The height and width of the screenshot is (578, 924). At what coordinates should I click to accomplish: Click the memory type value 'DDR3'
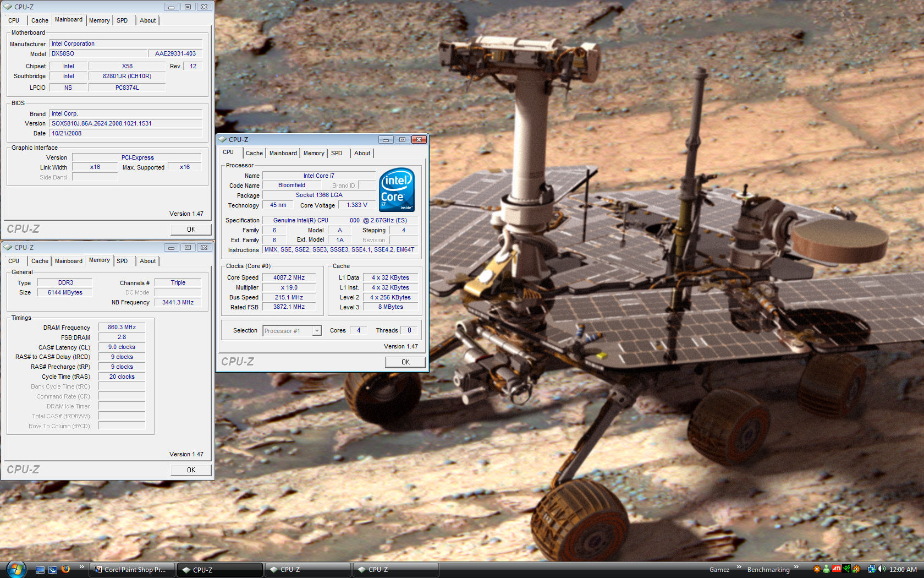[x=65, y=282]
